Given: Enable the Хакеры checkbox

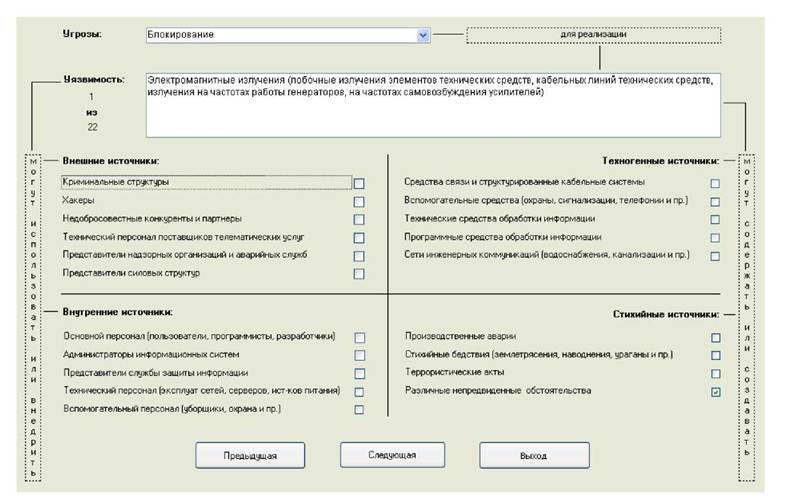Looking at the screenshot, I should click(359, 201).
